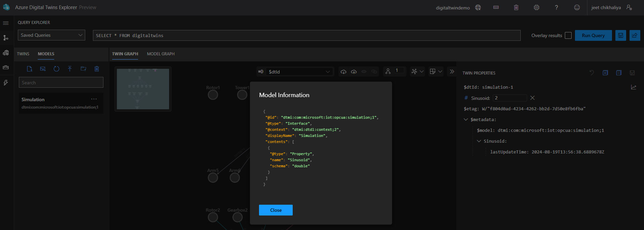Click the export graph cloud upload icon
The height and width of the screenshot is (230, 644).
(354, 71)
